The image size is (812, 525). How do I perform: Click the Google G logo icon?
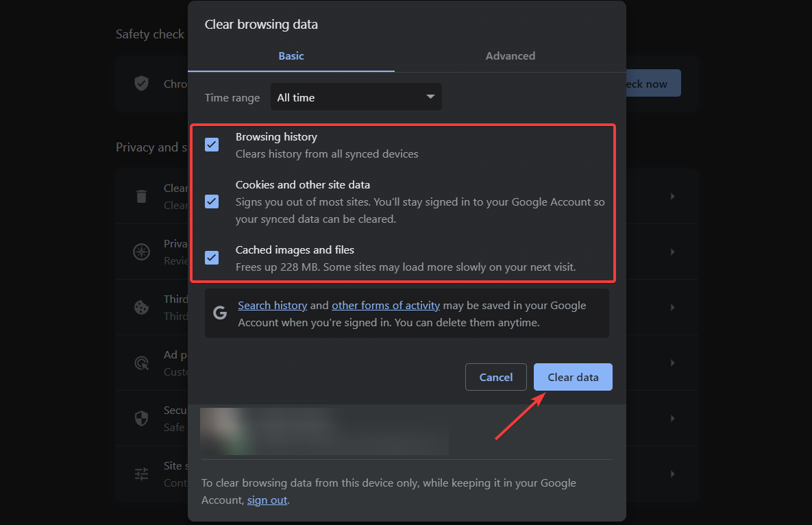point(220,313)
